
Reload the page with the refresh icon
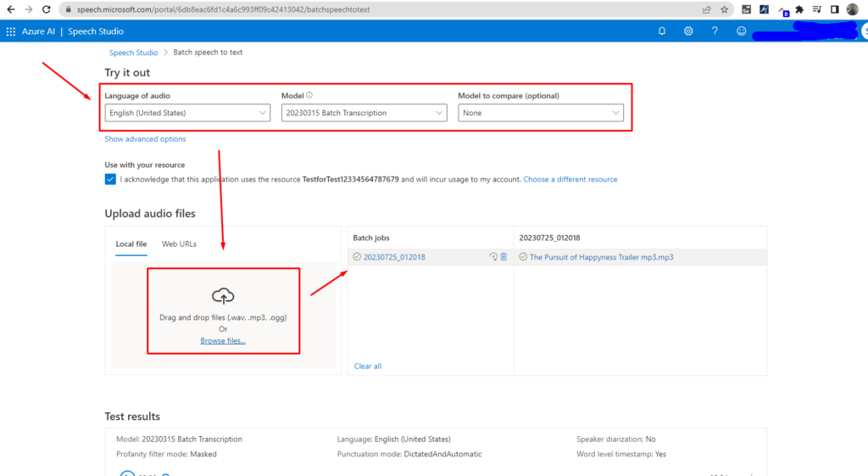tap(47, 9)
